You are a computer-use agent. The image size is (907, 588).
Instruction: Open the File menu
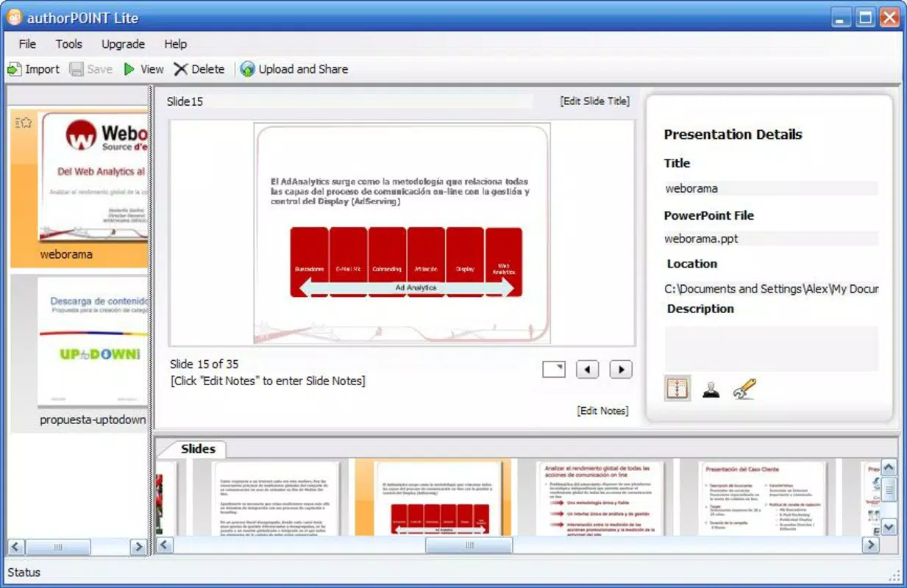tap(27, 44)
